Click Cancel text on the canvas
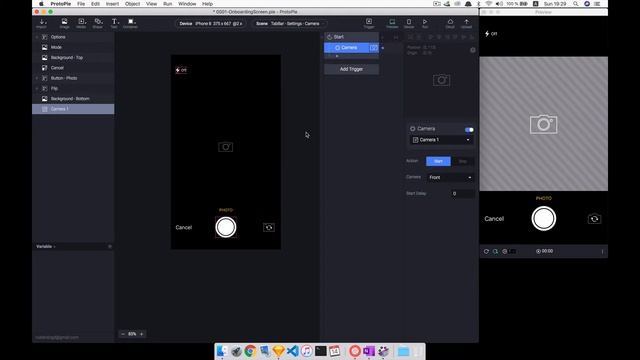The width and height of the screenshot is (640, 360). coord(184,228)
